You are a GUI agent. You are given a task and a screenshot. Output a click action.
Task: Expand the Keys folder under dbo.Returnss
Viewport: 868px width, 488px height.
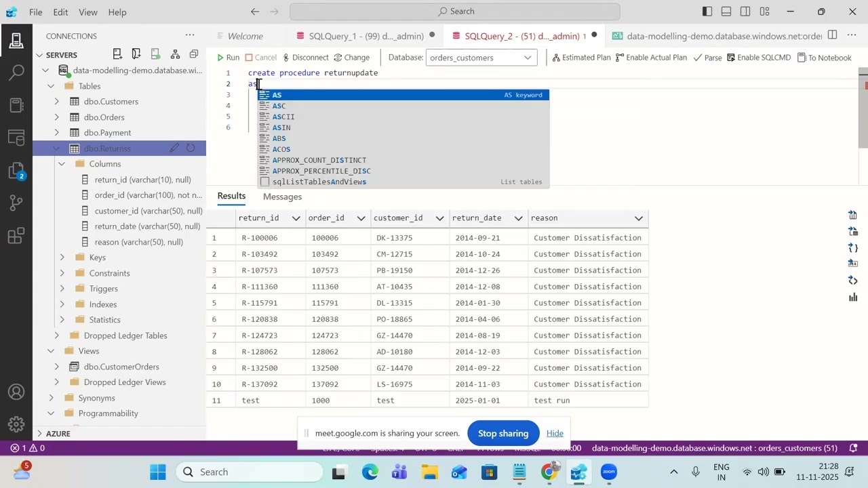62,258
